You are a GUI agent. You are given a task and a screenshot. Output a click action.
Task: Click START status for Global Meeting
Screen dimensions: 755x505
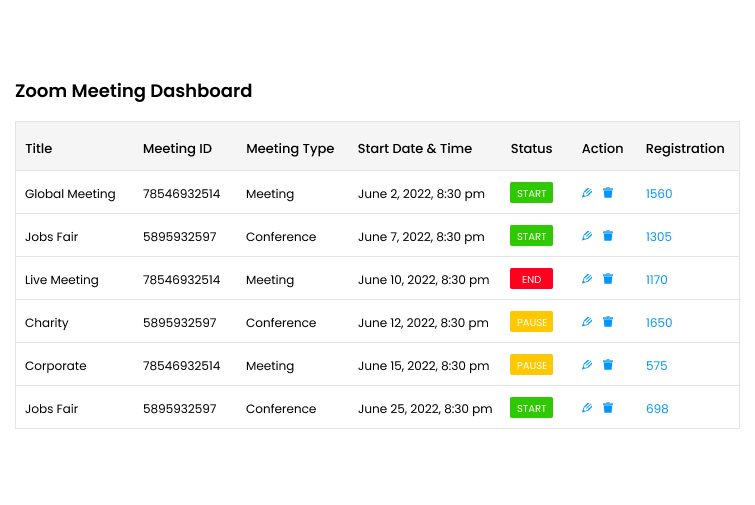click(x=532, y=193)
